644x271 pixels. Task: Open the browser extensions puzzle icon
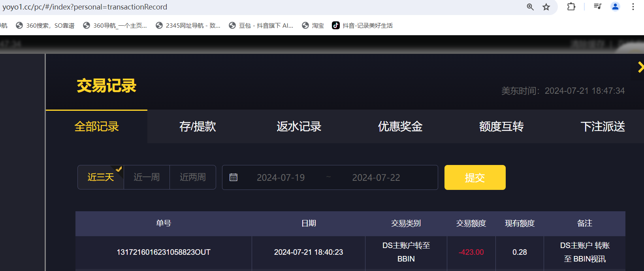571,7
